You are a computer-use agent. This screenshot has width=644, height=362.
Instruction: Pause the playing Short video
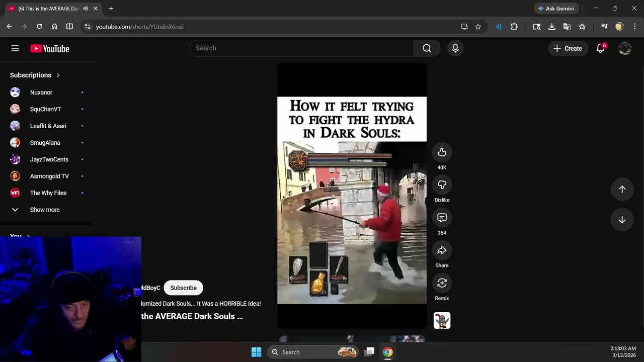click(352, 196)
